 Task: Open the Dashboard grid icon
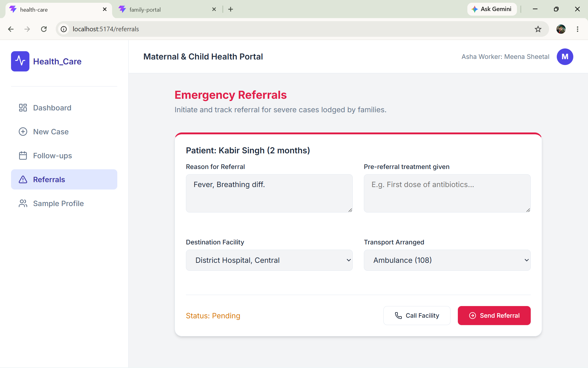pos(23,108)
